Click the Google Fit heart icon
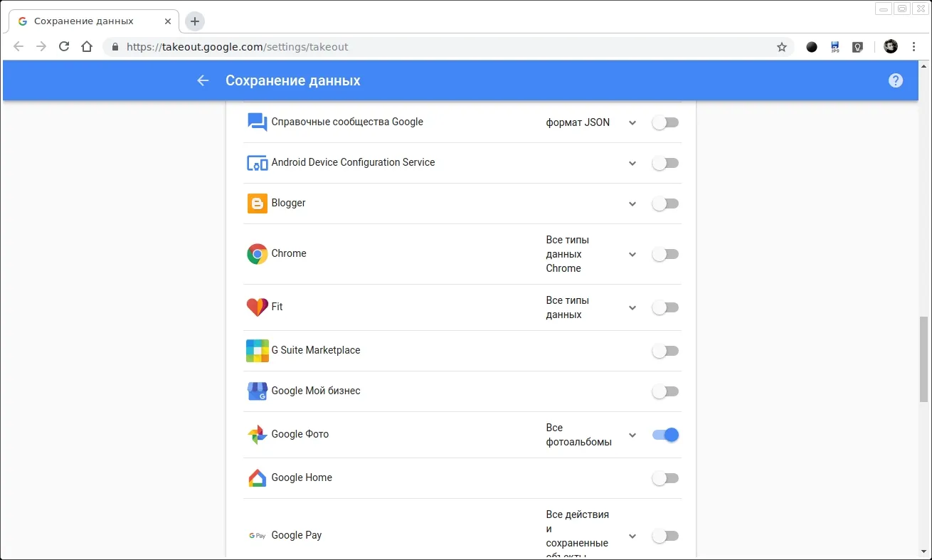The height and width of the screenshot is (560, 932). pyautogui.click(x=257, y=307)
